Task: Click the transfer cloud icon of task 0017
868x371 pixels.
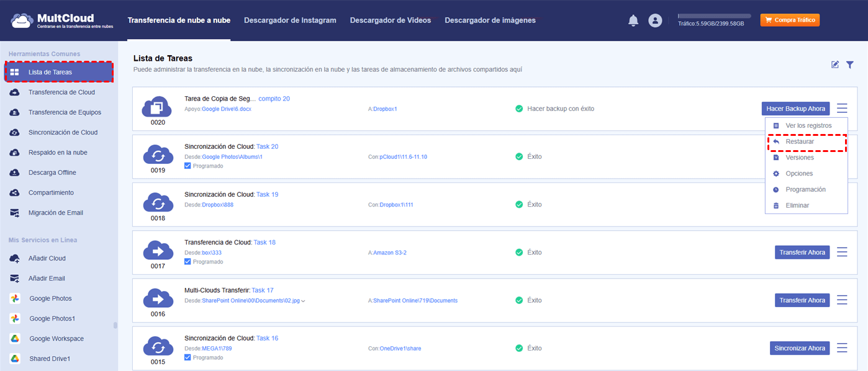Action: coord(158,251)
